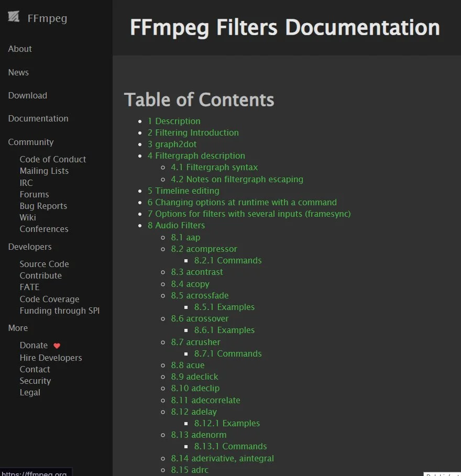The width and height of the screenshot is (461, 476).
Task: Open 8.15 adrc entry
Action: (190, 470)
